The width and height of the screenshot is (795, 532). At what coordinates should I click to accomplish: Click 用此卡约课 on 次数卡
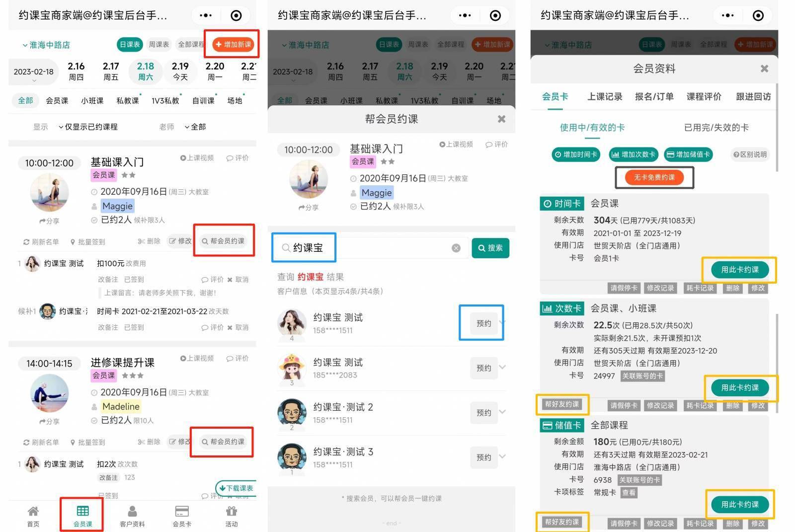point(739,387)
